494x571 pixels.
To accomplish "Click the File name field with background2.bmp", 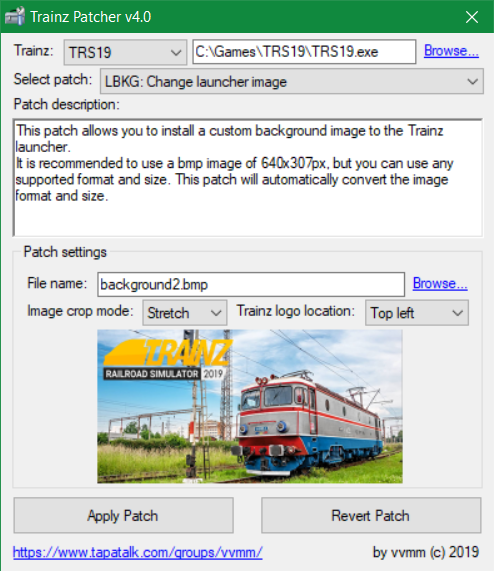I will click(251, 284).
